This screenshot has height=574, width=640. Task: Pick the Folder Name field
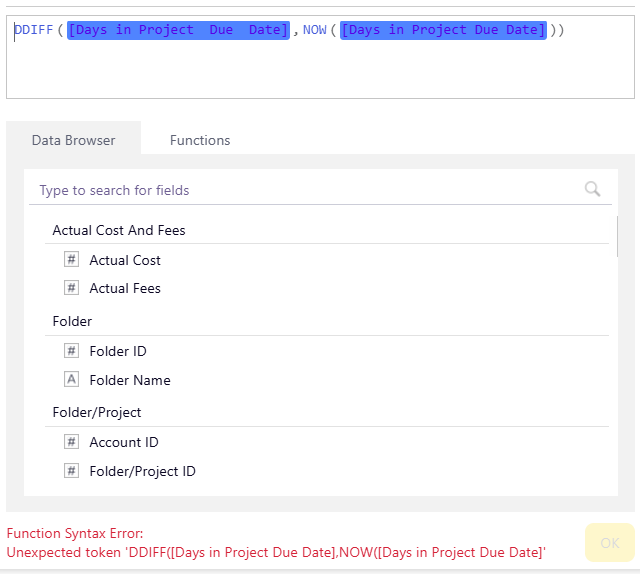(x=130, y=380)
